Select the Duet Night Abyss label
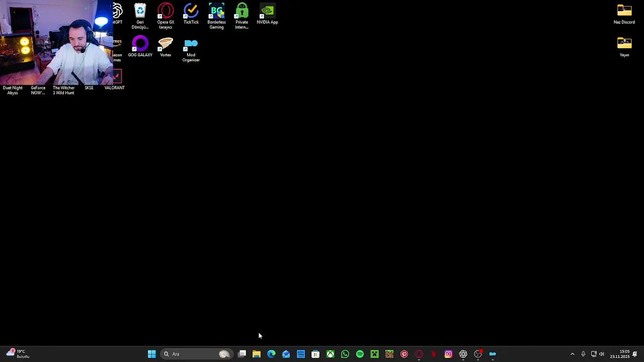The height and width of the screenshot is (362, 644). [x=13, y=90]
